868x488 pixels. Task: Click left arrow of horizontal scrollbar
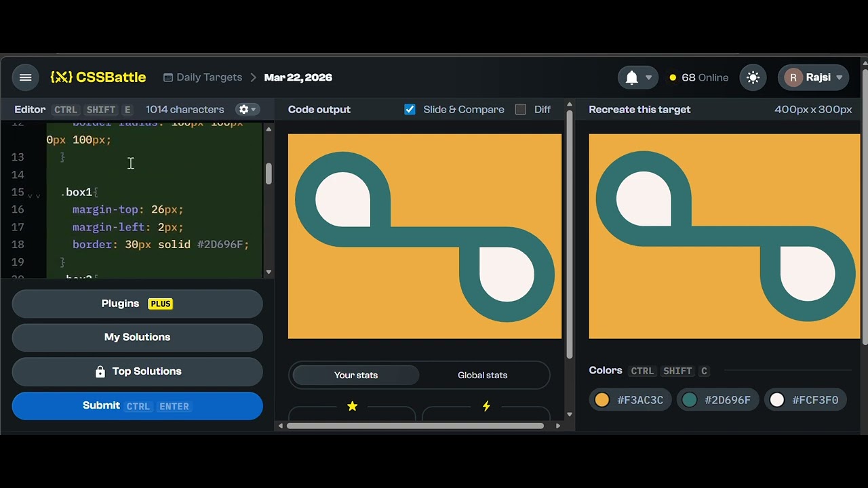coord(281,426)
